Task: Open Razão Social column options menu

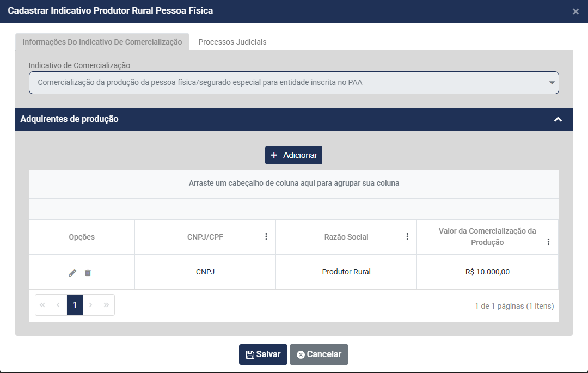Action: (407, 236)
